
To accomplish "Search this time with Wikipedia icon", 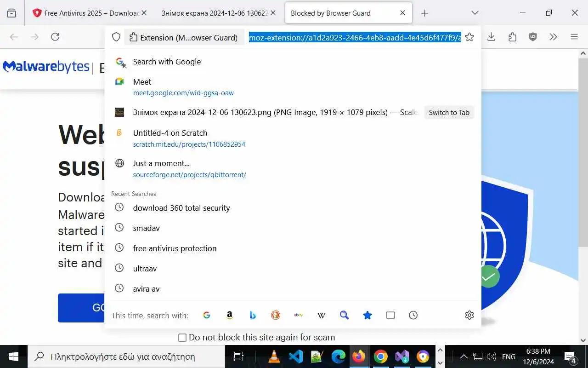I will [x=322, y=315].
